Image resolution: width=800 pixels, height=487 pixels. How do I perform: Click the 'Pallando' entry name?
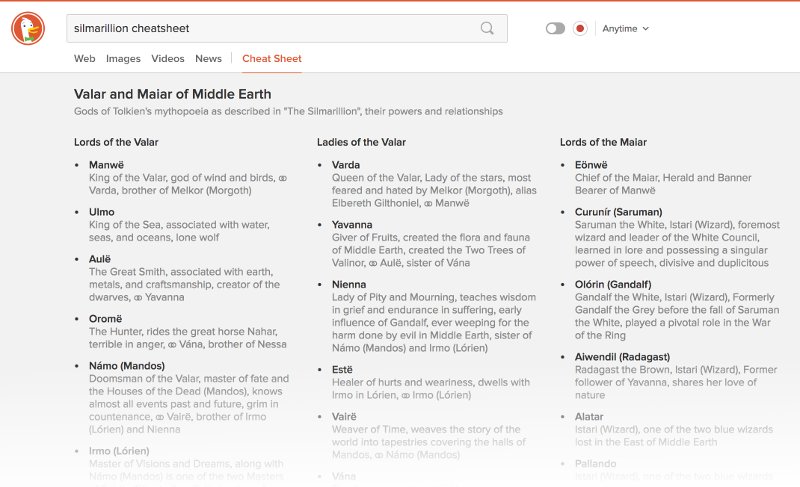point(595,464)
